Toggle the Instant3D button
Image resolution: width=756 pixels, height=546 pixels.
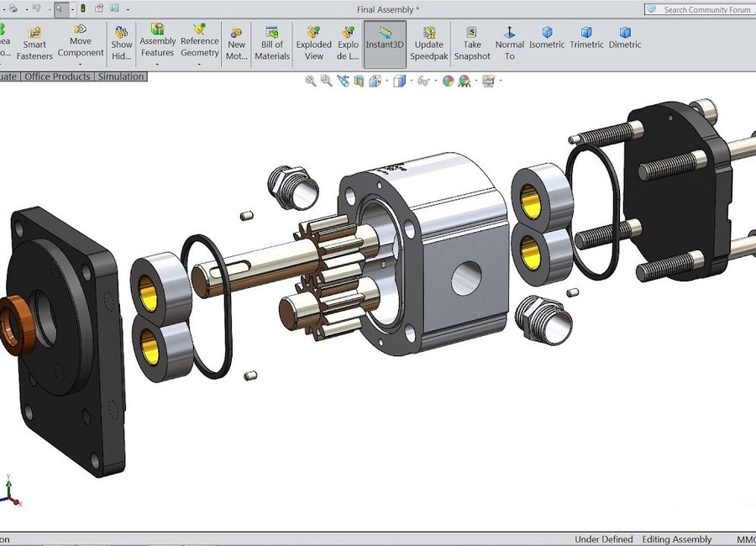(385, 44)
